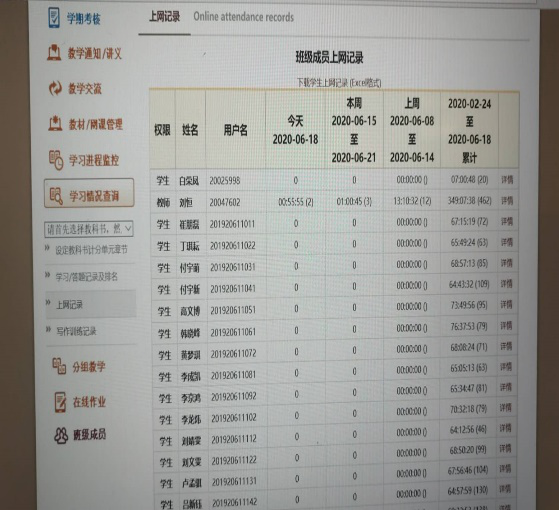Open 写作训练记录 submenu item
559x510 pixels.
76,331
